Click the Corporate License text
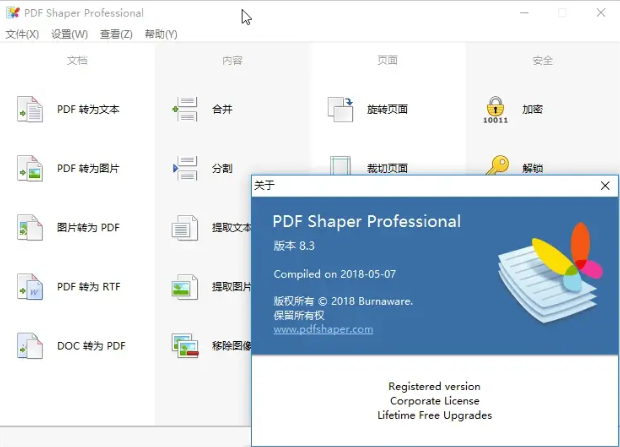The image size is (620, 447). 435,401
